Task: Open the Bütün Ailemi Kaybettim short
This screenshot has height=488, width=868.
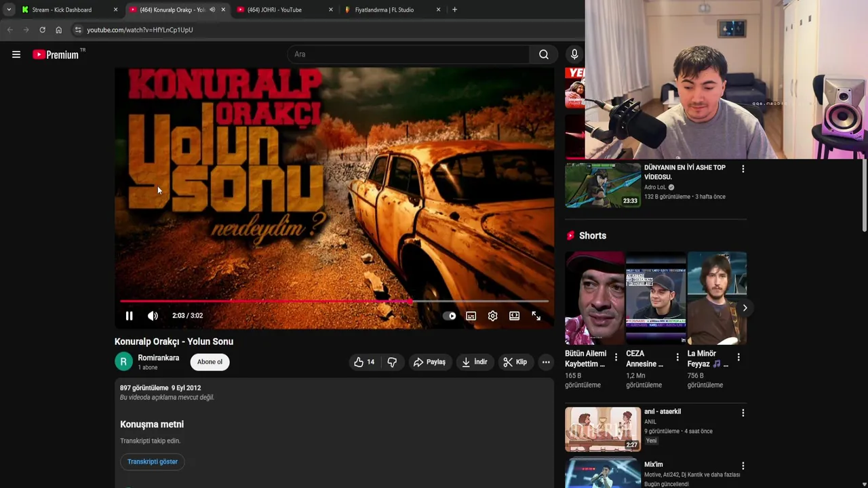Action: coord(595,298)
